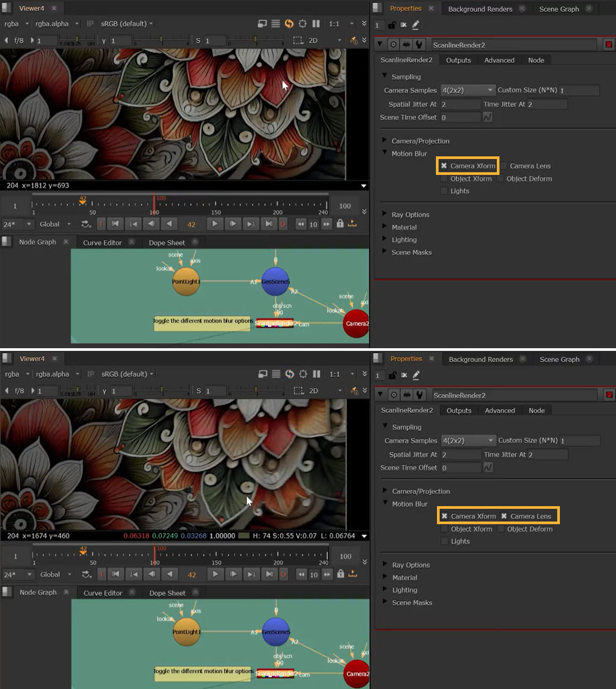Viewport: 616px width, 689px height.
Task: Open the Node tab in lower screenshot
Action: 537,411
